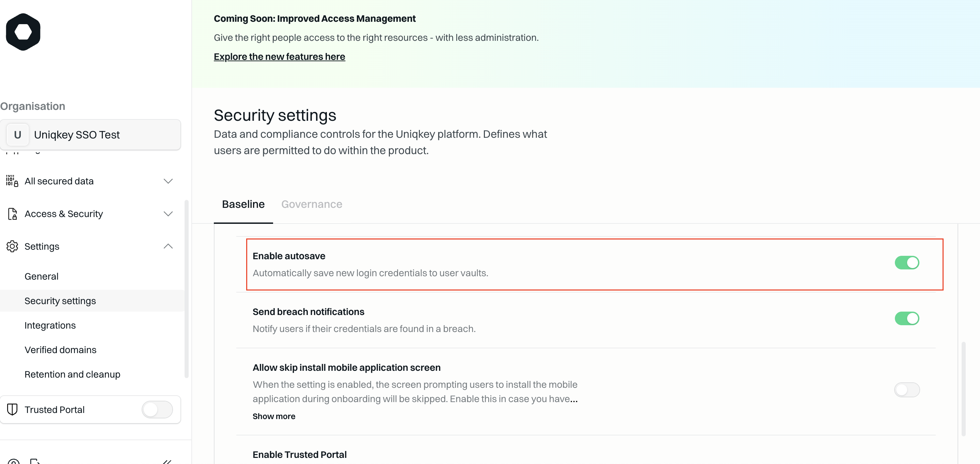This screenshot has width=980, height=464.
Task: Expand the Access & Security chevron
Action: (168, 214)
